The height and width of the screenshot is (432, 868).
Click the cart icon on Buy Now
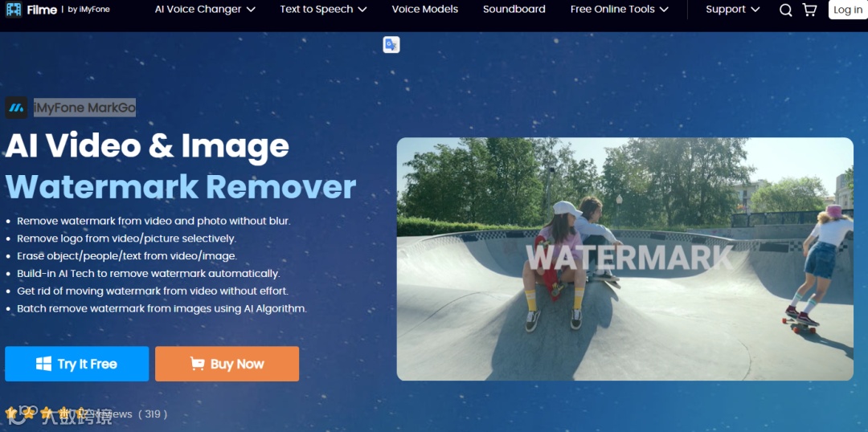point(197,364)
